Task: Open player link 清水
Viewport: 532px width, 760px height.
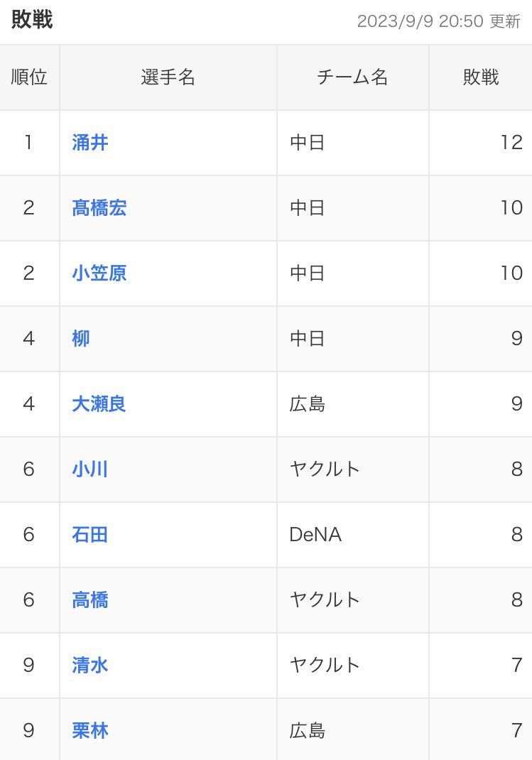Action: click(x=89, y=665)
